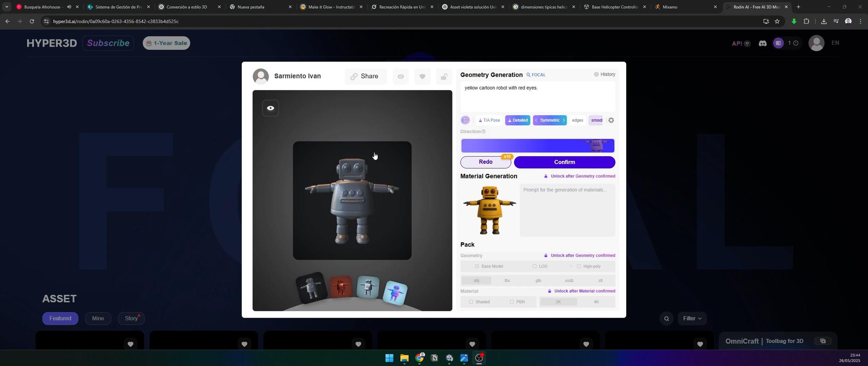
Task: Click the link icon Share button
Action: [366, 76]
